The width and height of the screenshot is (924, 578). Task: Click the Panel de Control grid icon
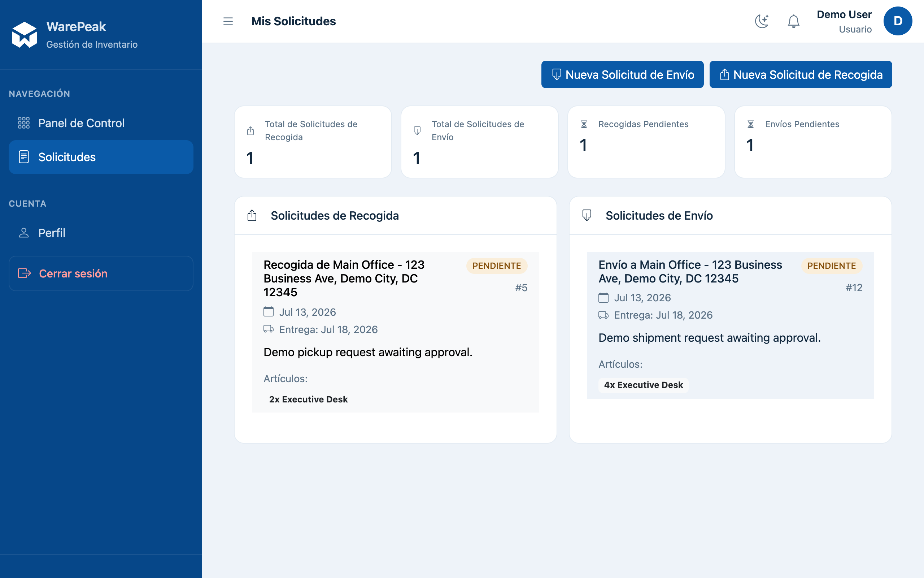coord(24,123)
